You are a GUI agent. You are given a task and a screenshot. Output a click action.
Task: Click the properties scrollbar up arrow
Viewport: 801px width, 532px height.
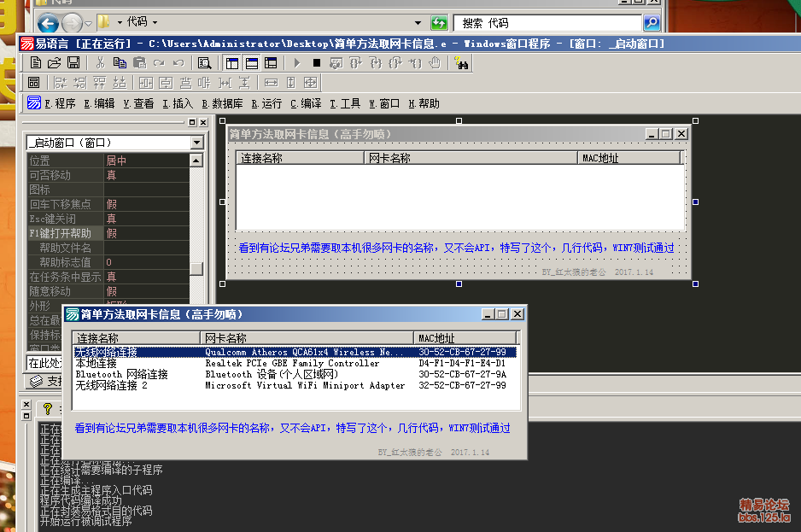coord(196,161)
